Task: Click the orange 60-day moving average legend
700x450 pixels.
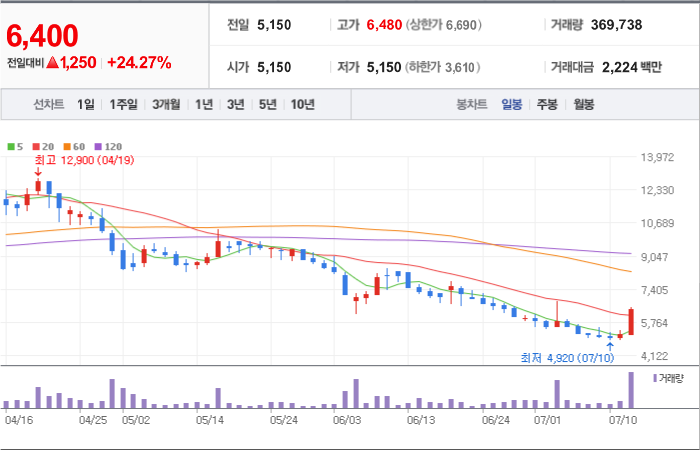Action: (x=74, y=146)
